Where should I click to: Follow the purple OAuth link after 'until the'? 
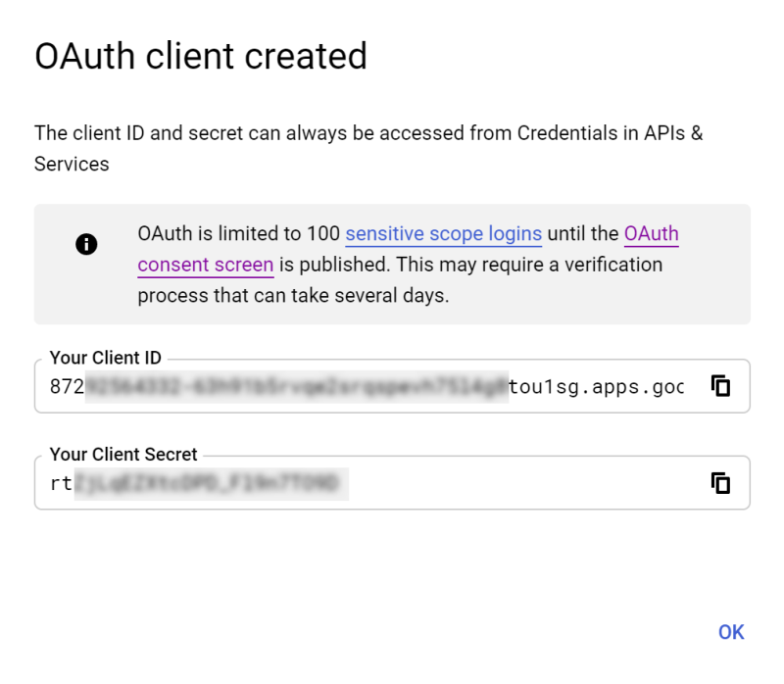tap(651, 234)
